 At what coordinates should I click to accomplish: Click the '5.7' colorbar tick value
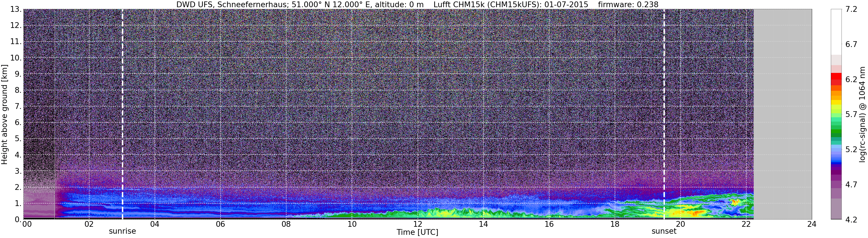tap(851, 114)
